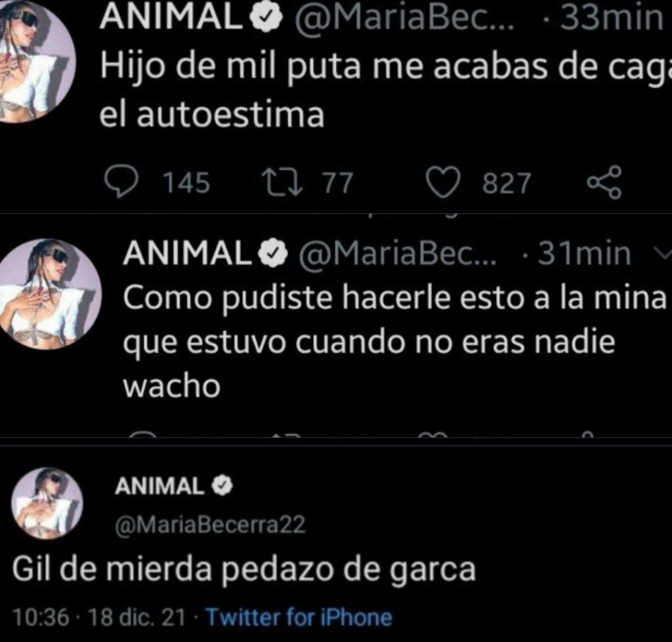Click the 10:36 · 18 dic. 21 timestamp
Screen dimensions: 672x642
98,618
